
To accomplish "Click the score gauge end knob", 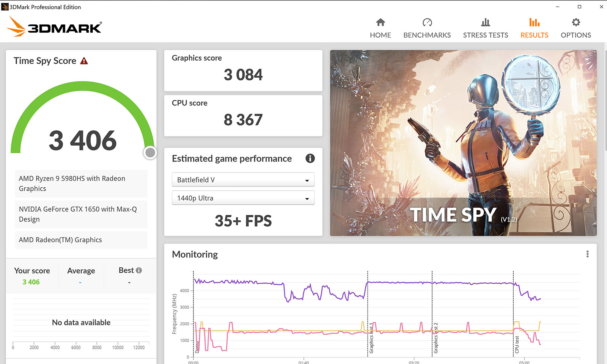I will [150, 152].
